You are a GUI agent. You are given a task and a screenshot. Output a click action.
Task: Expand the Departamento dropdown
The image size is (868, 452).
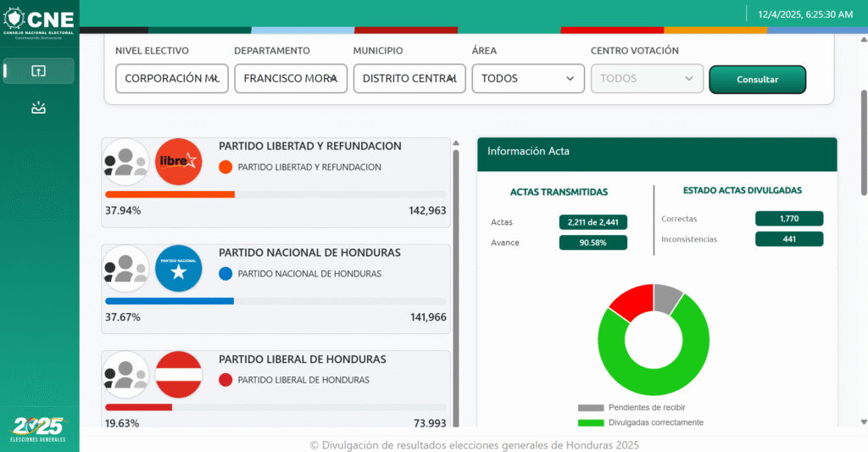pyautogui.click(x=291, y=79)
